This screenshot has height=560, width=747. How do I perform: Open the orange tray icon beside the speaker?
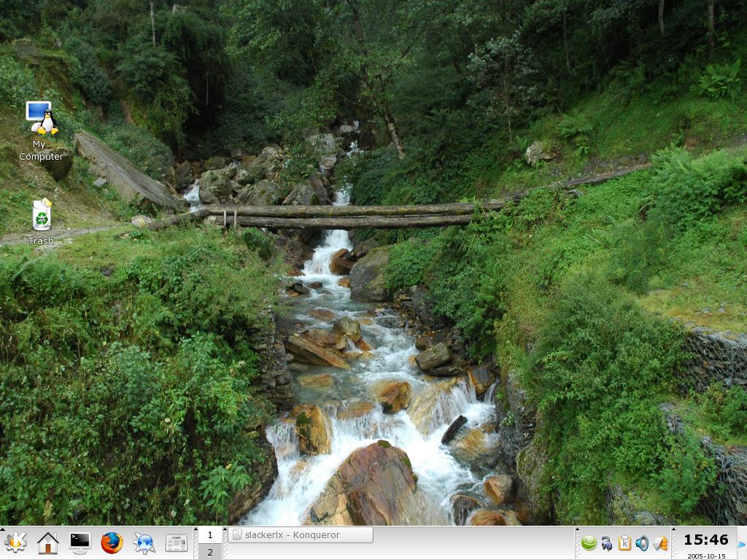[660, 542]
